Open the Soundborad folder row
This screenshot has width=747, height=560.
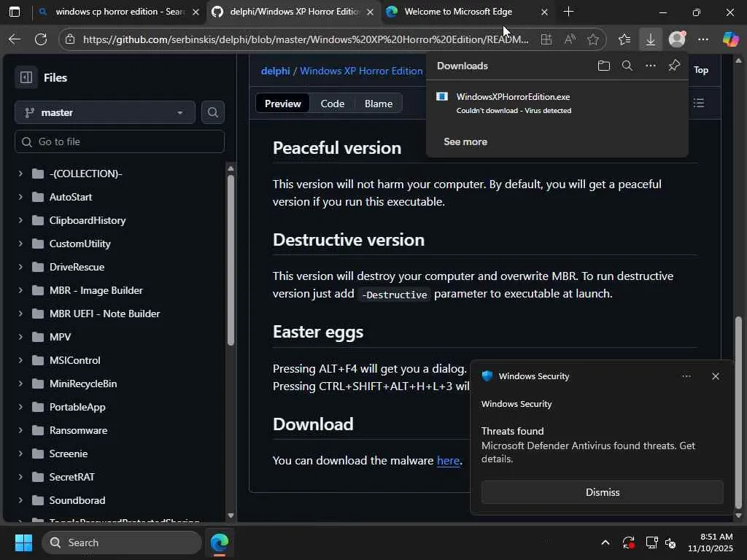(x=120, y=500)
